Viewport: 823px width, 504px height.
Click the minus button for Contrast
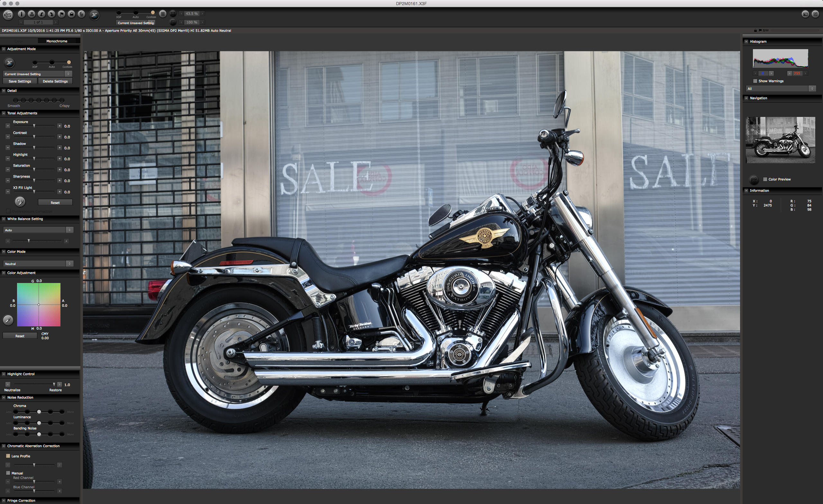click(x=8, y=137)
